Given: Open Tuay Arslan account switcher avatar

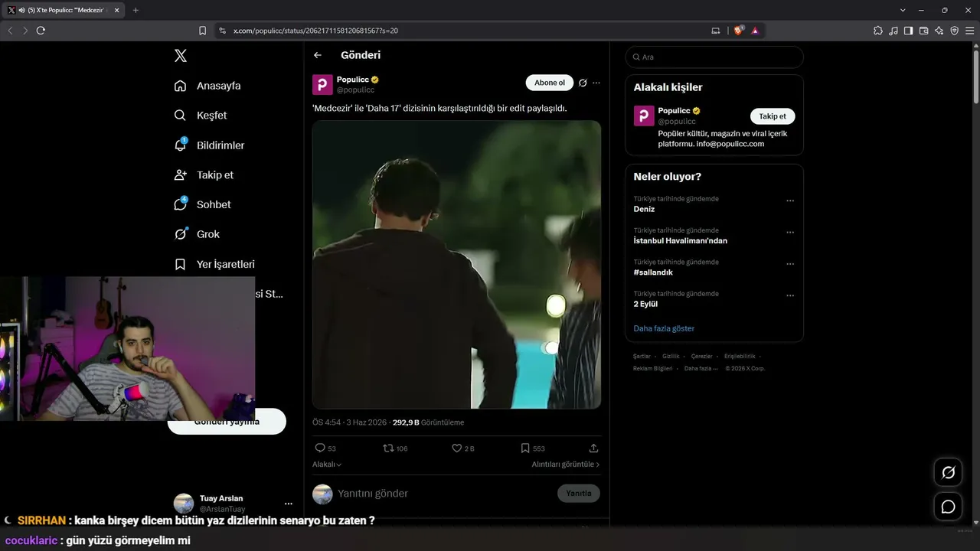Looking at the screenshot, I should (184, 504).
